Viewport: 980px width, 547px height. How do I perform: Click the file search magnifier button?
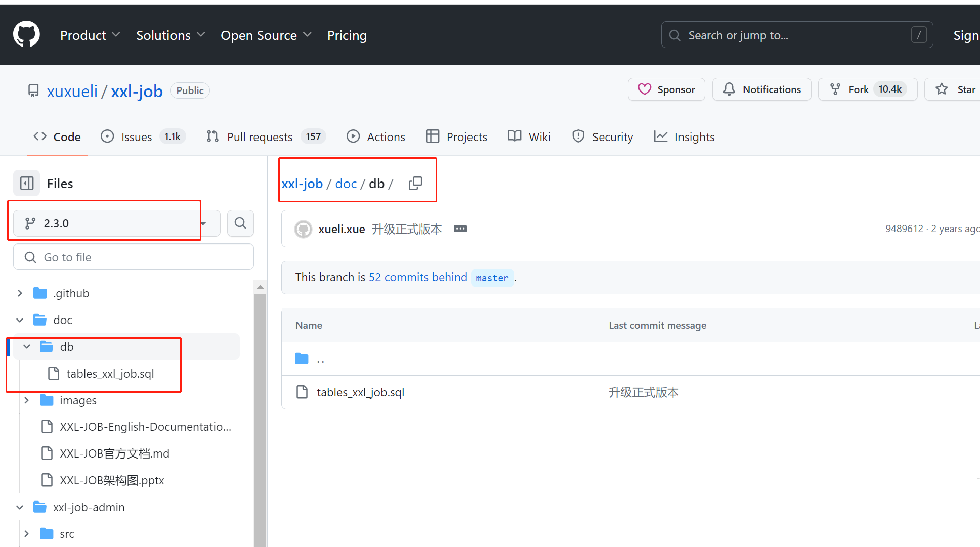[240, 223]
